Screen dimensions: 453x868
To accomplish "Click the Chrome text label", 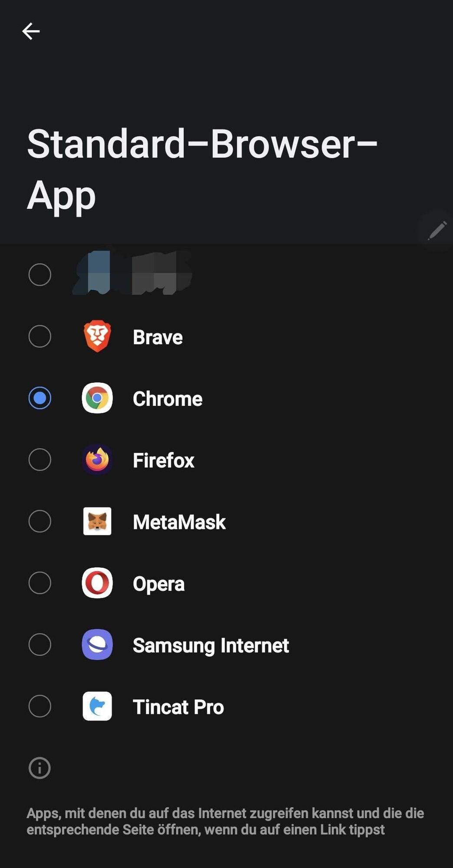I will [x=167, y=399].
